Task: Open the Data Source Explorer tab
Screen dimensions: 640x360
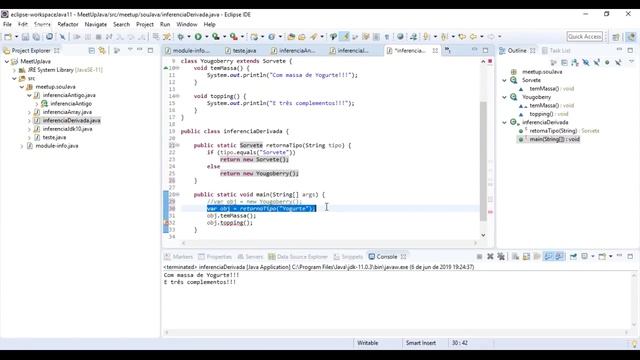Action: [298, 257]
